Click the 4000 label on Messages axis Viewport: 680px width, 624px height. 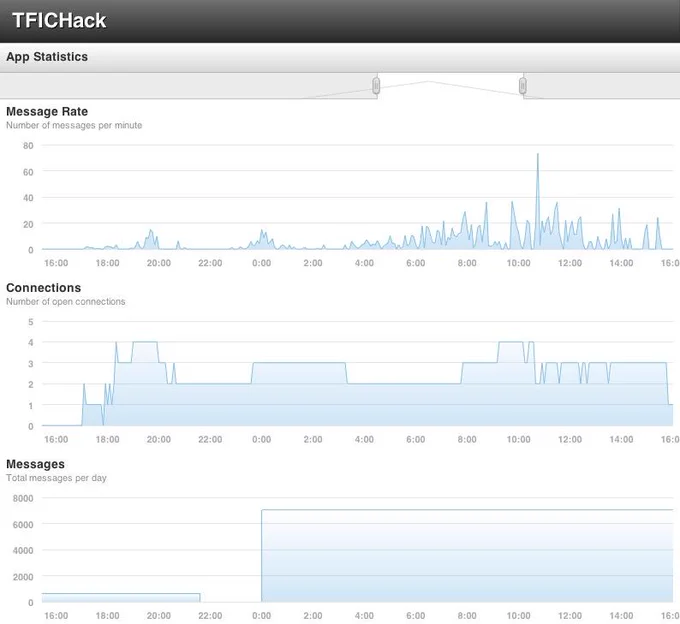coord(23,551)
